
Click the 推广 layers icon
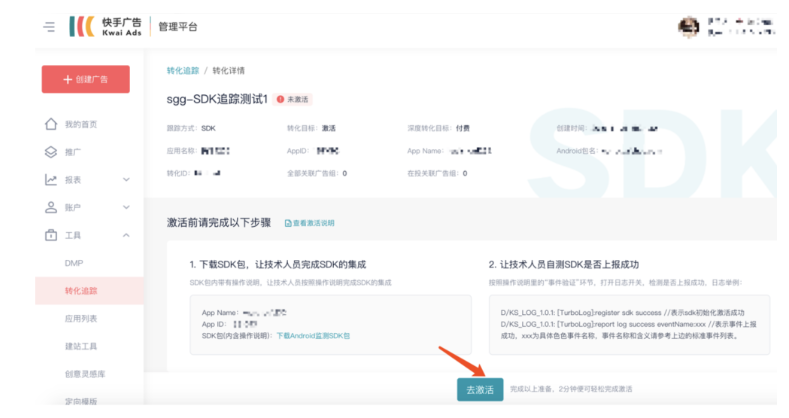click(51, 152)
